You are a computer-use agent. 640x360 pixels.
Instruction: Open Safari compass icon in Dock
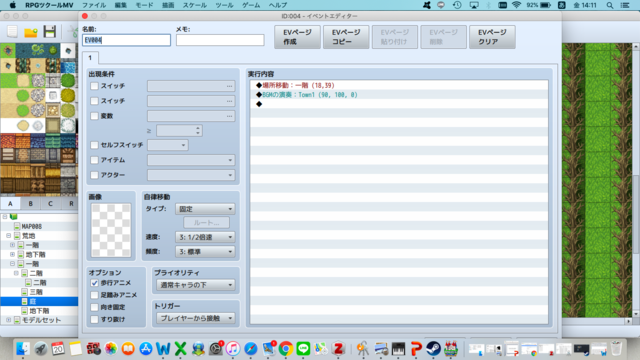[251, 349]
